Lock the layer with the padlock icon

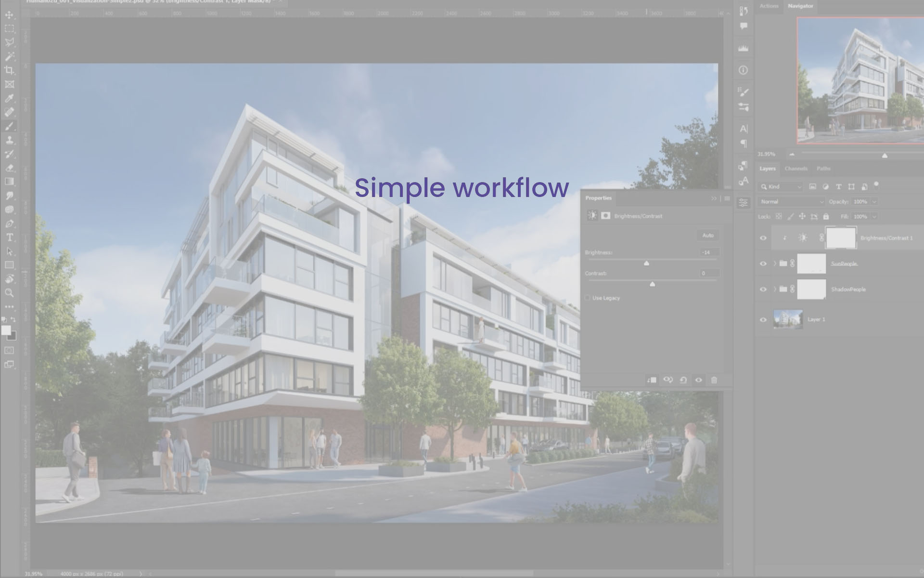point(826,217)
